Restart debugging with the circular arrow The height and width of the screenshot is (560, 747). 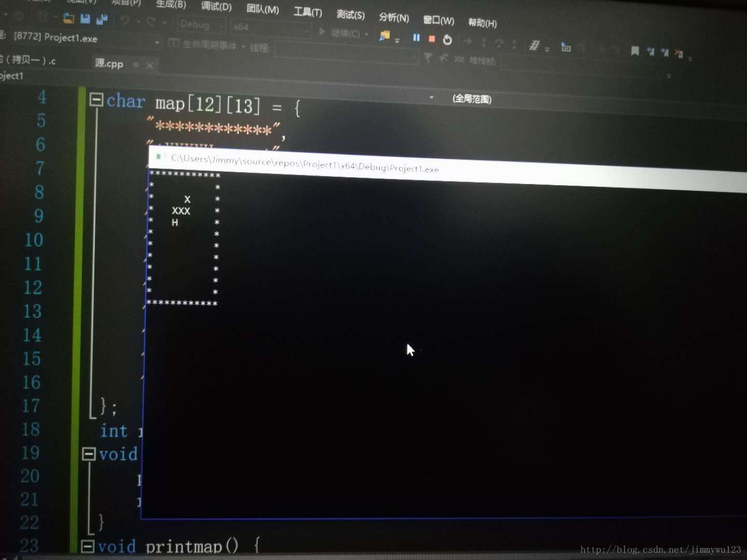(x=447, y=39)
